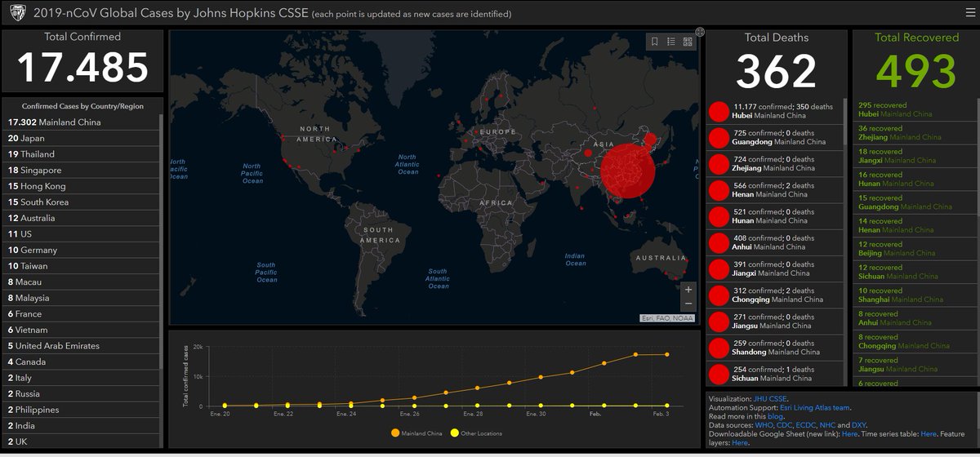Screen dimensions: 980x457
Task: Expand the map to full screen
Action: coord(700,32)
